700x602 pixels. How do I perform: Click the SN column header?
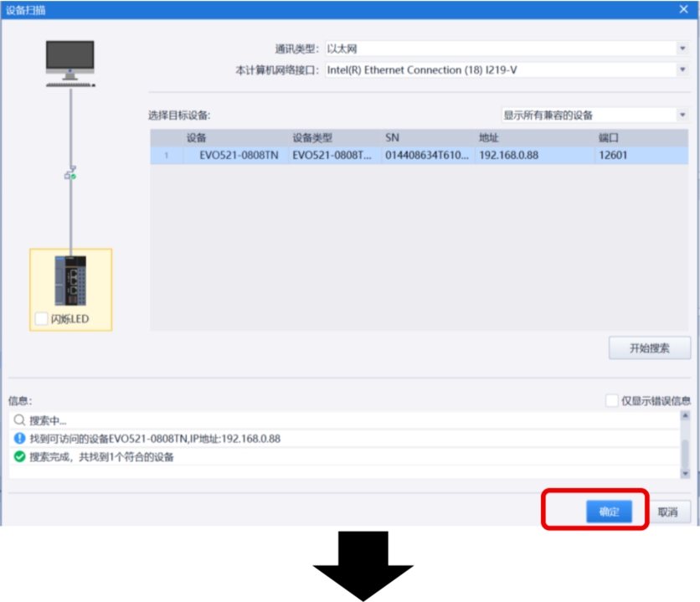(392, 137)
